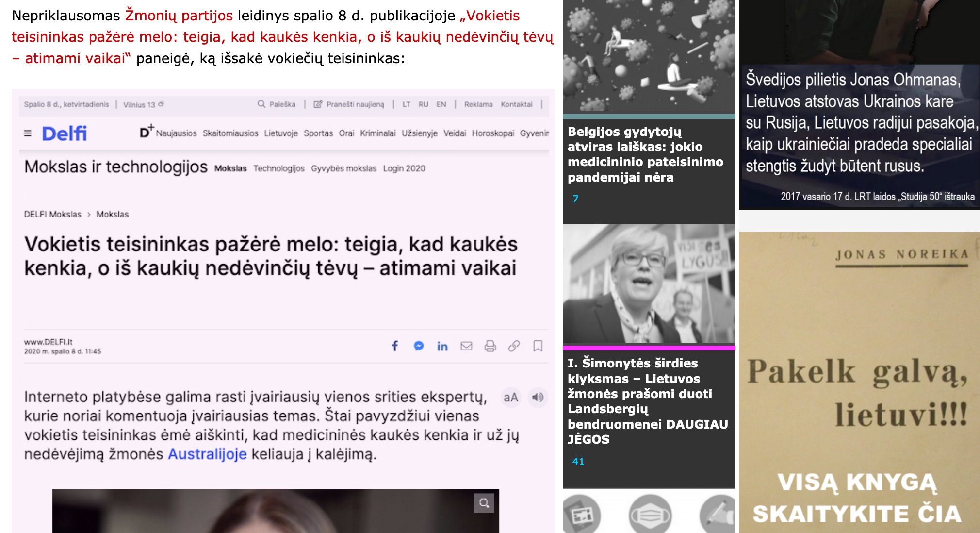The image size is (980, 533).
Task: Click the Facebook share icon
Action: [395, 346]
